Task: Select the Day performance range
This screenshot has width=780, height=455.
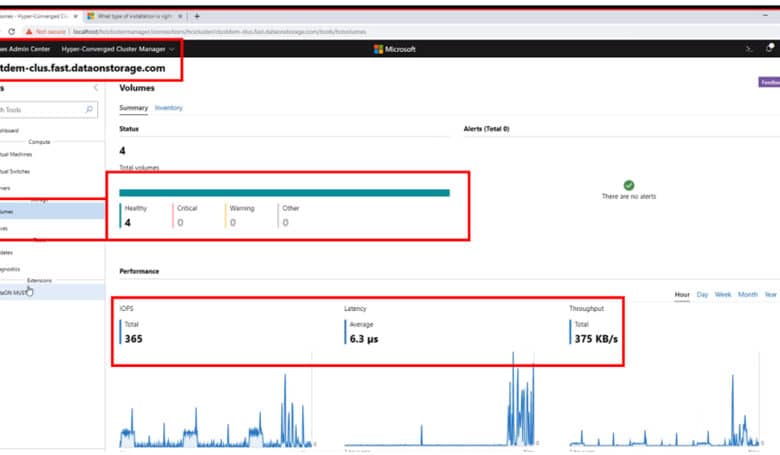Action: (702, 294)
